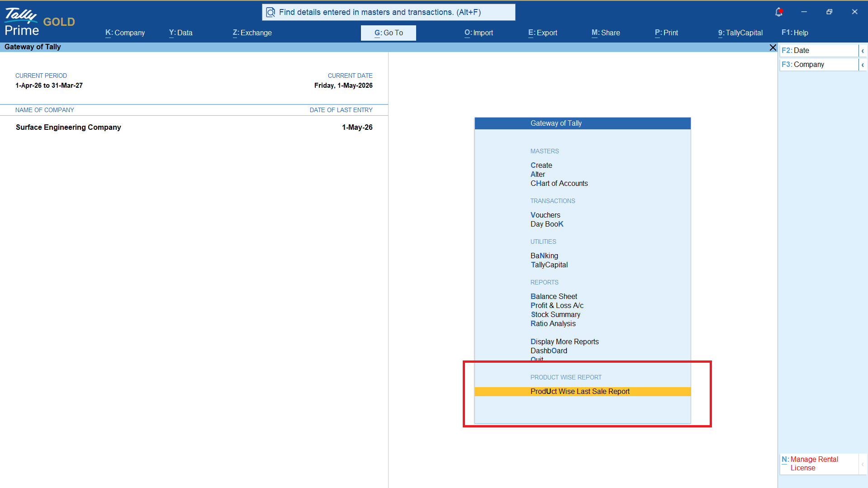Screen dimensions: 868x488
Task: Restore down the Tally Prime window
Action: 829,12
